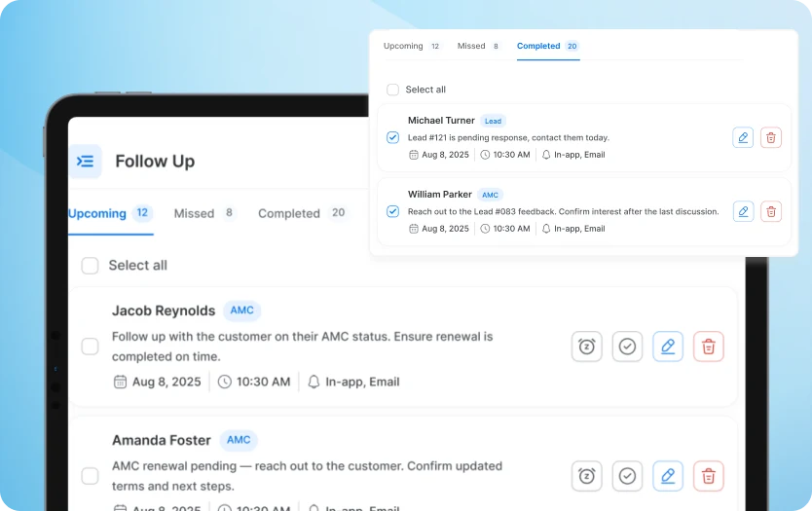The image size is (812, 511).
Task: Click 'AMC renewal pending' description
Action: [x=307, y=476]
